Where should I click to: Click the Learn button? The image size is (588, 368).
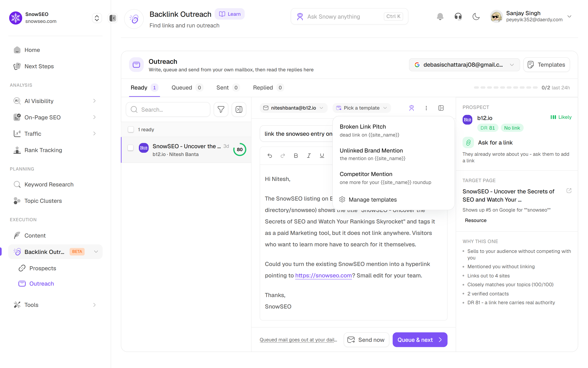coord(230,14)
